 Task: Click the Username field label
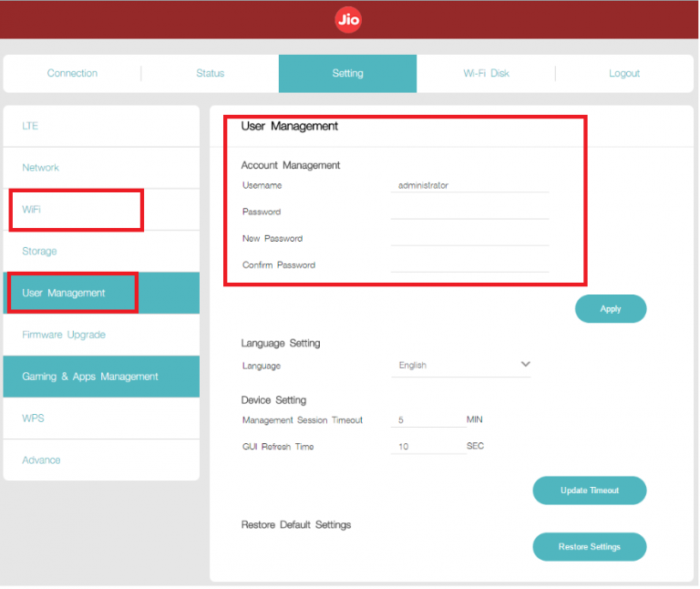262,185
